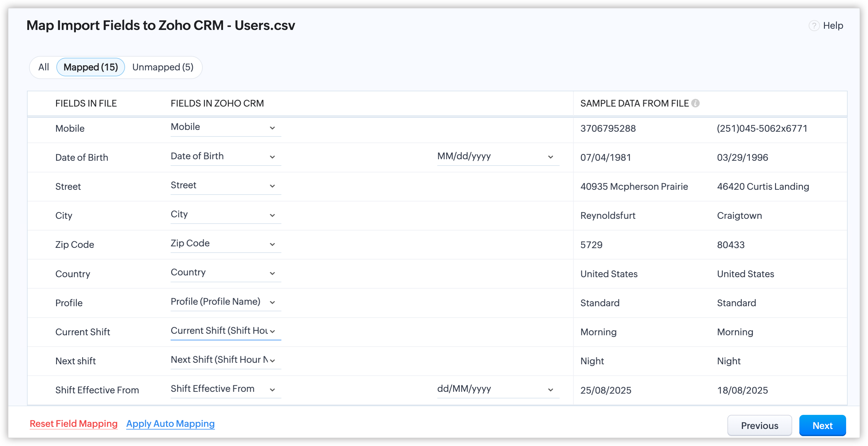Change the MM/dd/yyyy date format dropdown
The image size is (868, 446).
(x=498, y=157)
